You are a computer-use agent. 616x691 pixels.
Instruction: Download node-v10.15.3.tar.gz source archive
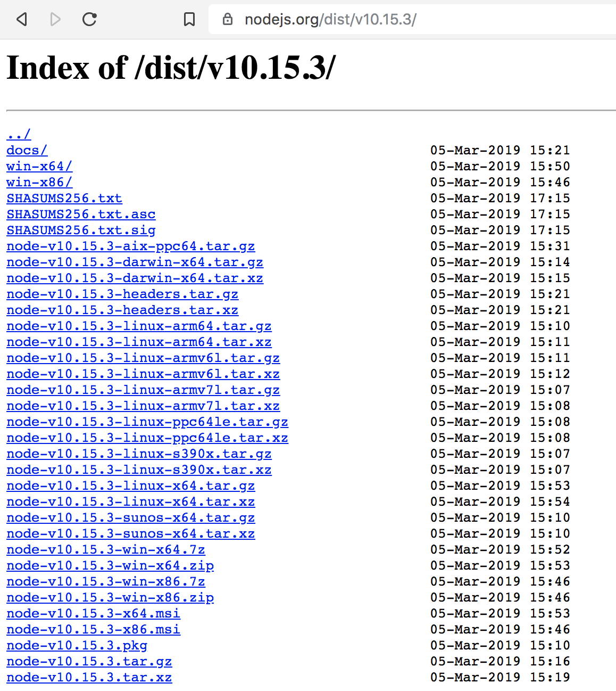click(x=89, y=661)
